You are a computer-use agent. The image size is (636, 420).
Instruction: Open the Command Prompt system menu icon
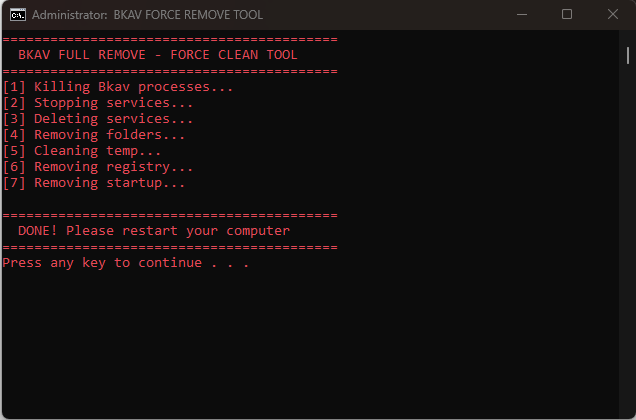[18, 15]
